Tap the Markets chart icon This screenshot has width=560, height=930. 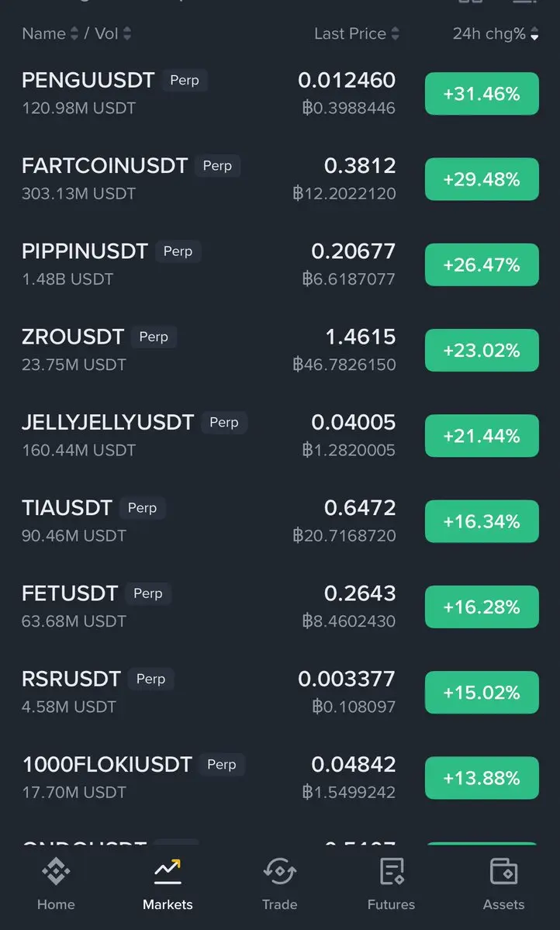click(x=168, y=872)
